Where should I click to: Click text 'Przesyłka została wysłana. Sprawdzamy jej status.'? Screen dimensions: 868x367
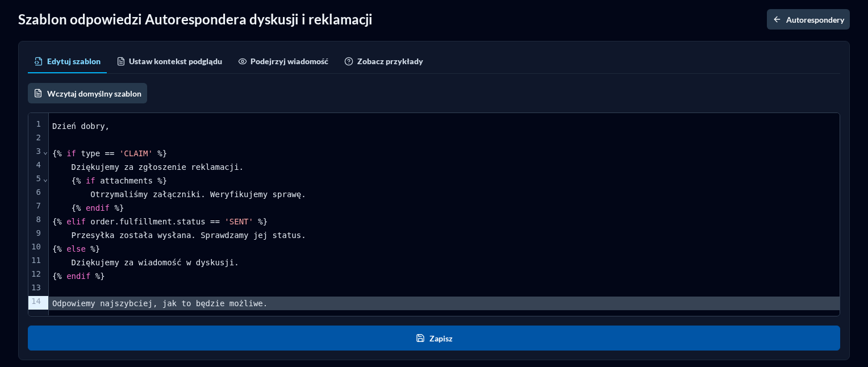coord(189,235)
